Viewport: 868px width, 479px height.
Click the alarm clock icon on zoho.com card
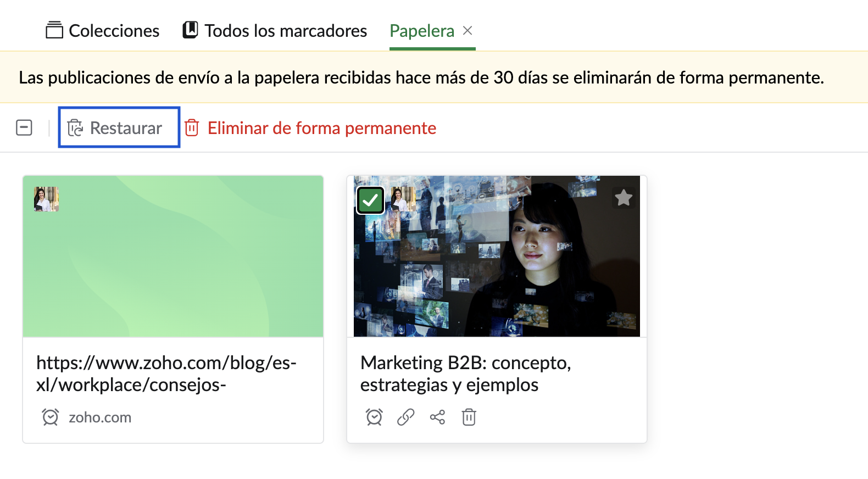click(x=51, y=417)
